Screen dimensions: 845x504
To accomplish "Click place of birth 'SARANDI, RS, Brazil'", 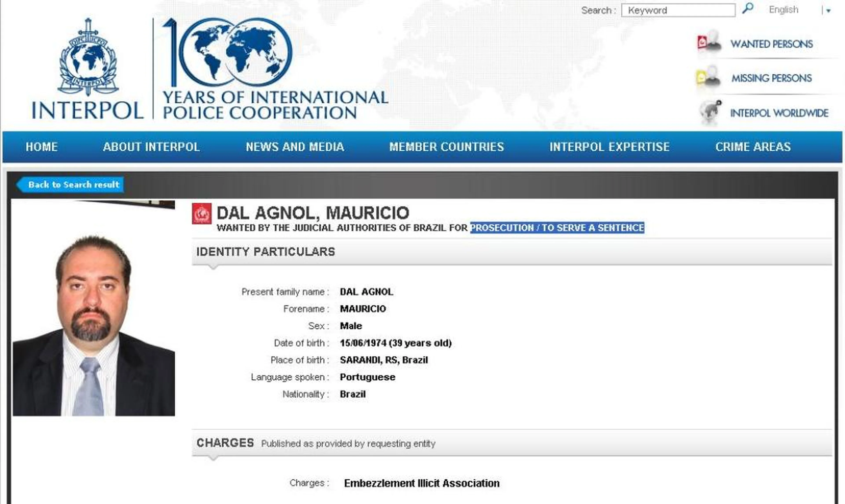I will (x=384, y=360).
